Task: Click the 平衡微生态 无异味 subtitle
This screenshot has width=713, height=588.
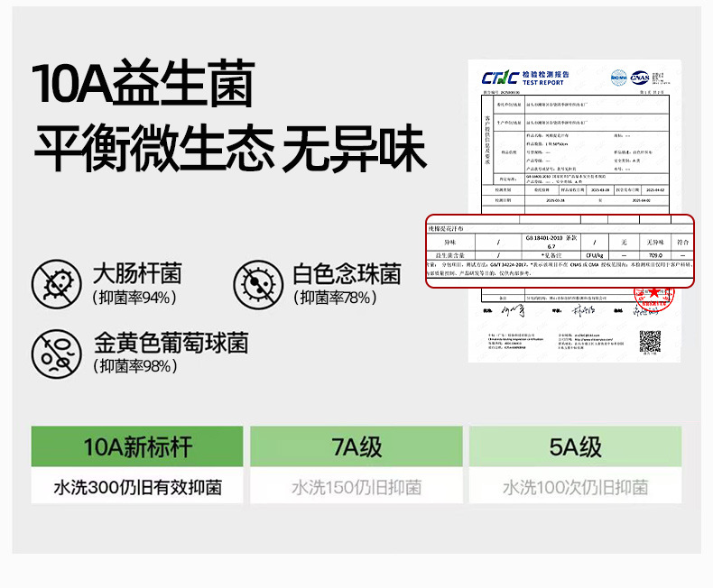Action: [x=229, y=147]
